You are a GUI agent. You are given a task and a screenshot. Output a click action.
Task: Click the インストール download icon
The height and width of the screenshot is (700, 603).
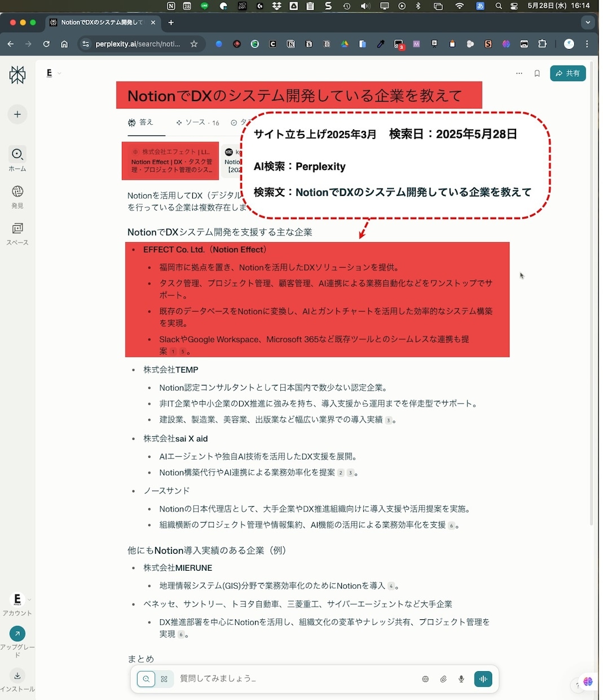(17, 675)
